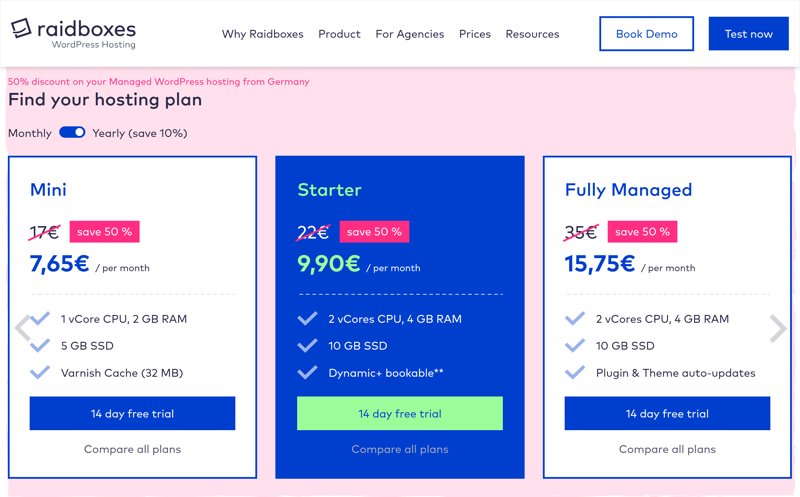The width and height of the screenshot is (800, 497).
Task: Click checkmark next to Varnish Cache
Action: (40, 373)
